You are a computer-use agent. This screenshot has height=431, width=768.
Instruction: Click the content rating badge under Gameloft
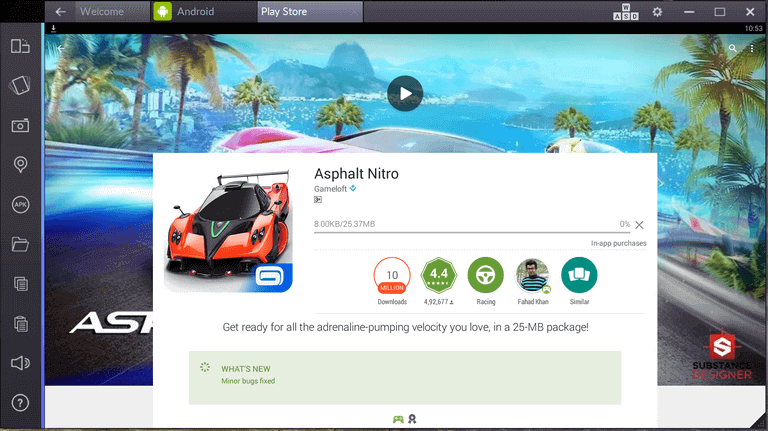point(318,199)
